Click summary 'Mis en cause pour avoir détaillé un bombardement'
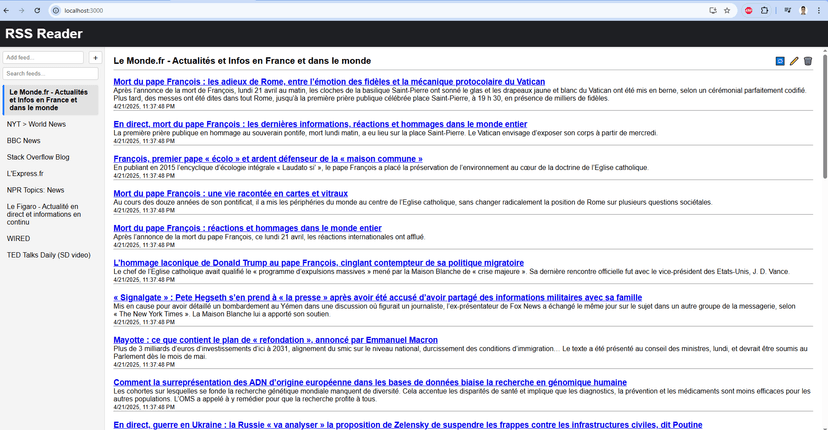Viewport: 828px width, 430px height. [454, 310]
